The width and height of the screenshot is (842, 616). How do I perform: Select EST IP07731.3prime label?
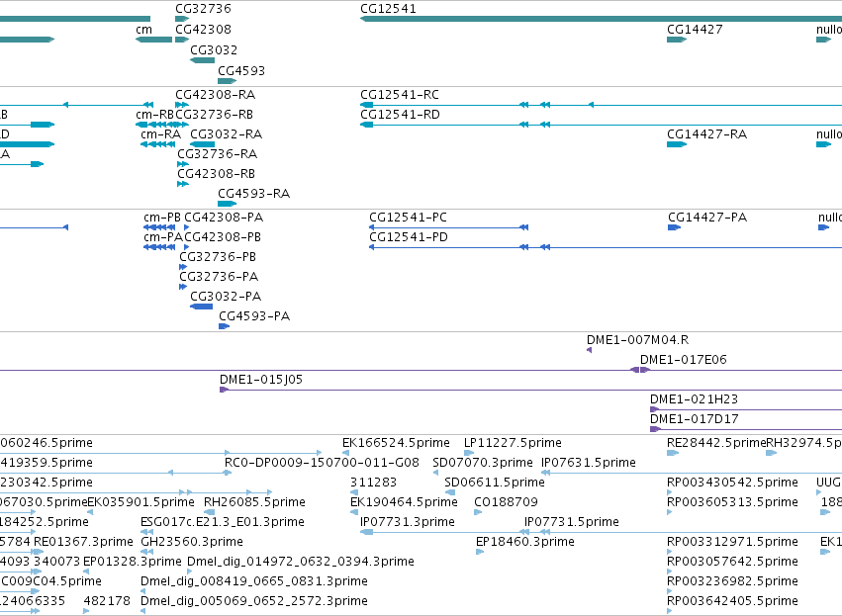[408, 522]
